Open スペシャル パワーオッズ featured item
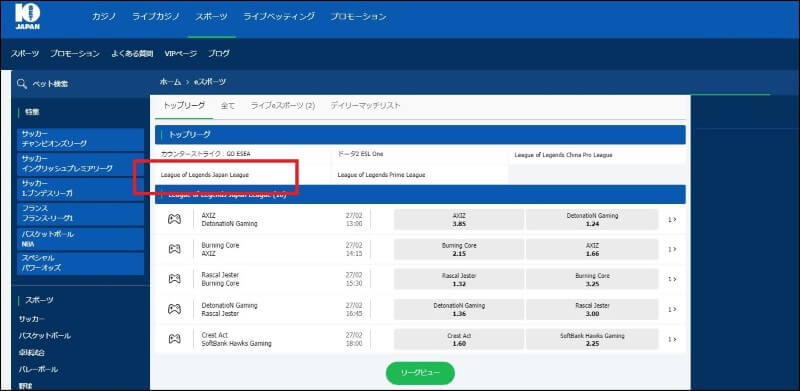The height and width of the screenshot is (391, 800). point(81,263)
